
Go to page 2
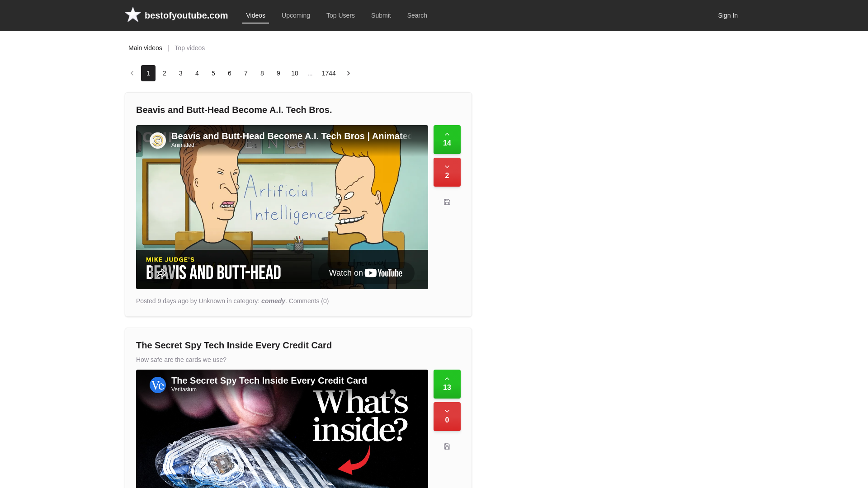(165, 73)
